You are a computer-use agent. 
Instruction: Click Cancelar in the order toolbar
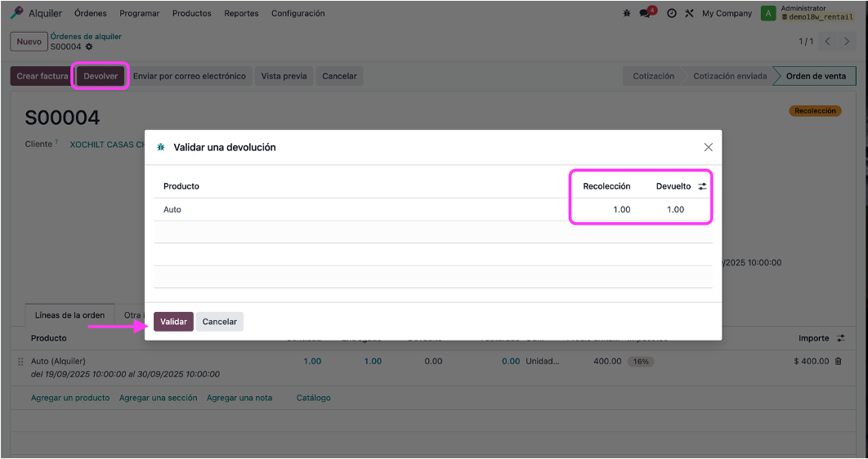339,76
